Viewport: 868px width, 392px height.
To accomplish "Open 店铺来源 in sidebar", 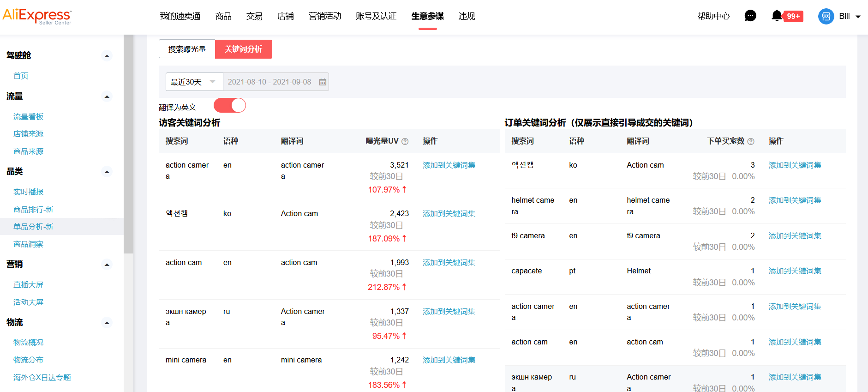I will click(28, 134).
